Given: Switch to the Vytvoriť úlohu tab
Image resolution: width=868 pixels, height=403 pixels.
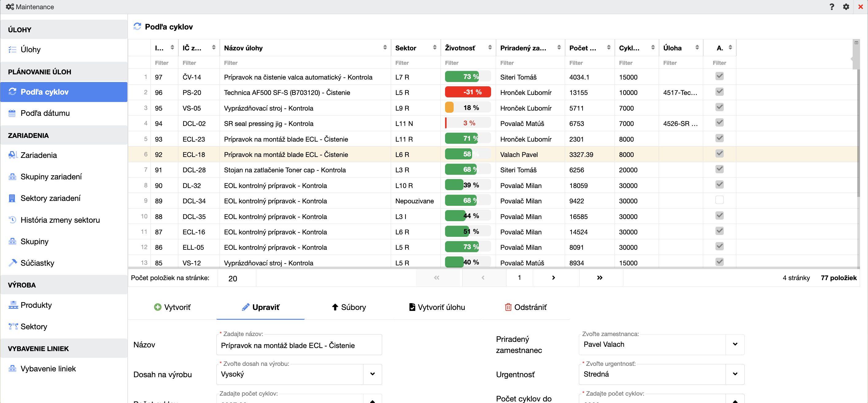Looking at the screenshot, I should pos(437,307).
